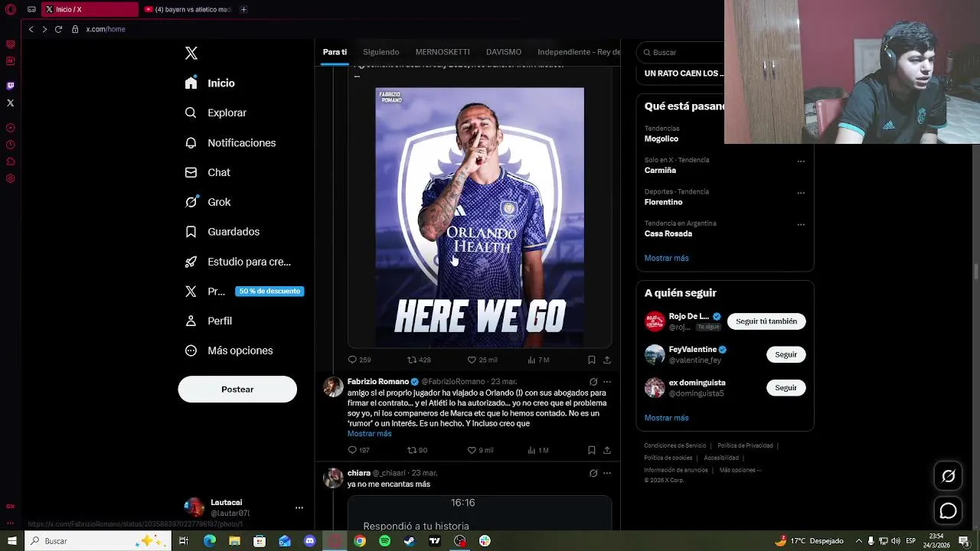Image resolution: width=980 pixels, height=551 pixels.
Task: Repost the Here We Go post
Action: tap(419, 360)
